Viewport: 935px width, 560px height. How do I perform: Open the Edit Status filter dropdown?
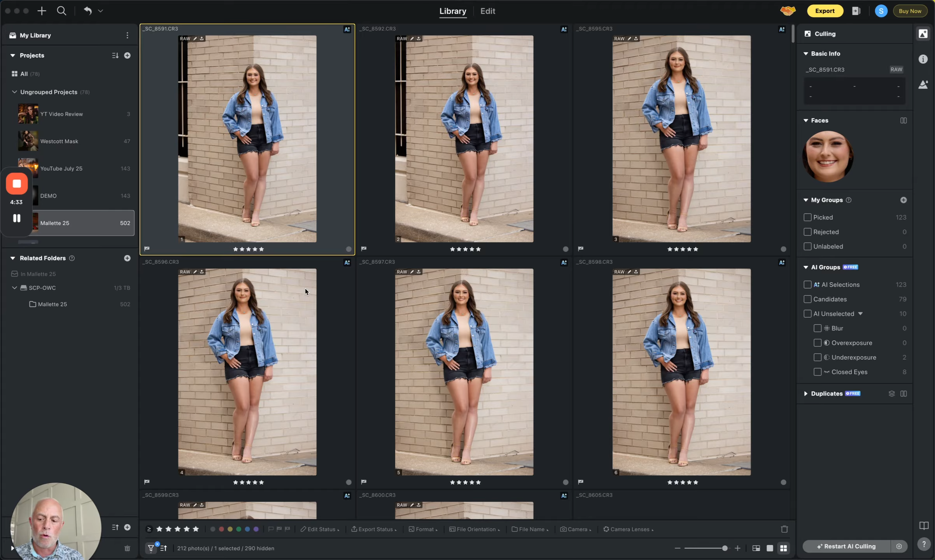tap(320, 529)
